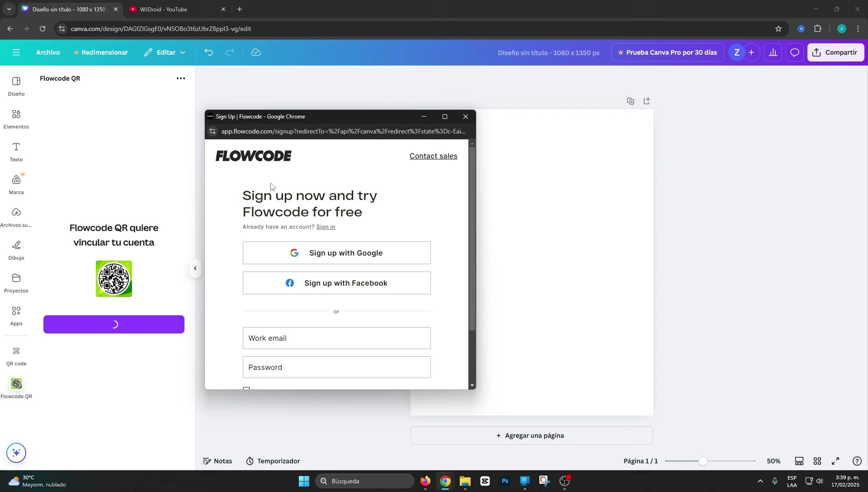Open the analytics bar chart icon
868x492 pixels.
(773, 52)
